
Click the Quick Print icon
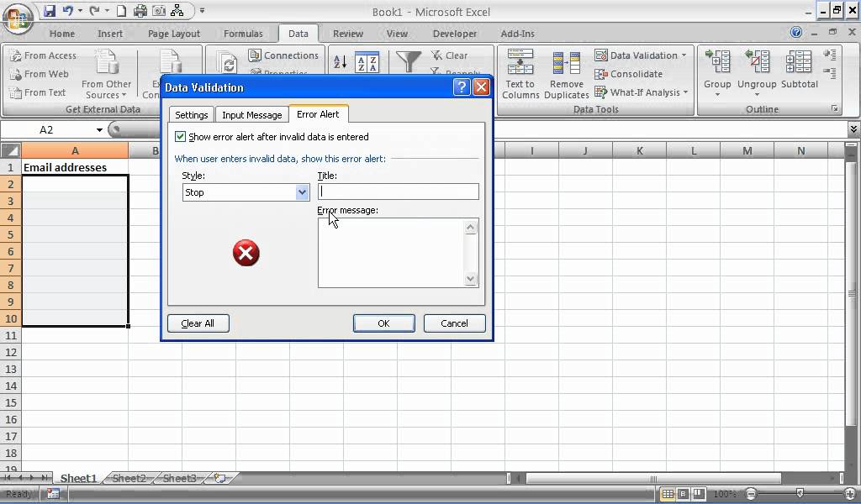(140, 11)
